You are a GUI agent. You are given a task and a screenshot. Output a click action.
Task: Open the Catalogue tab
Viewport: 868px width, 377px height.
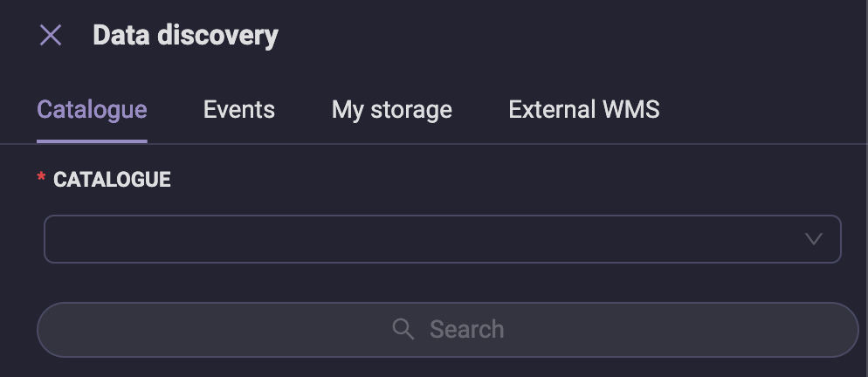(92, 110)
